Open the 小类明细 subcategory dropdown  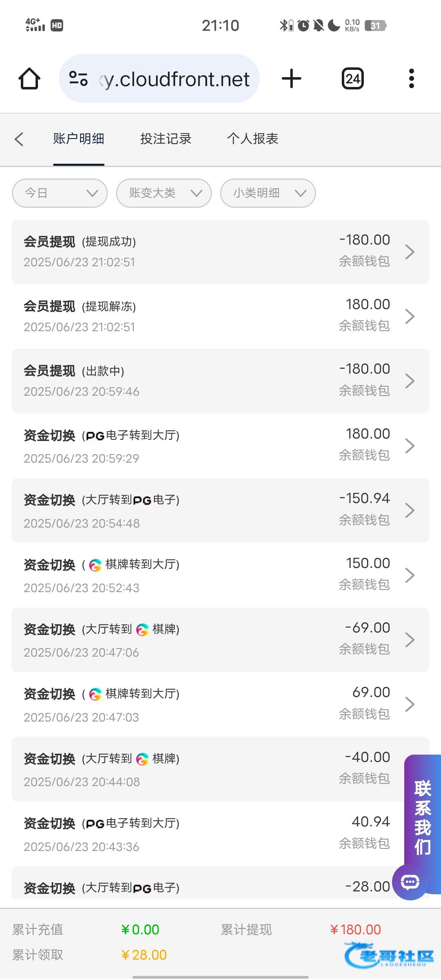[x=268, y=193]
